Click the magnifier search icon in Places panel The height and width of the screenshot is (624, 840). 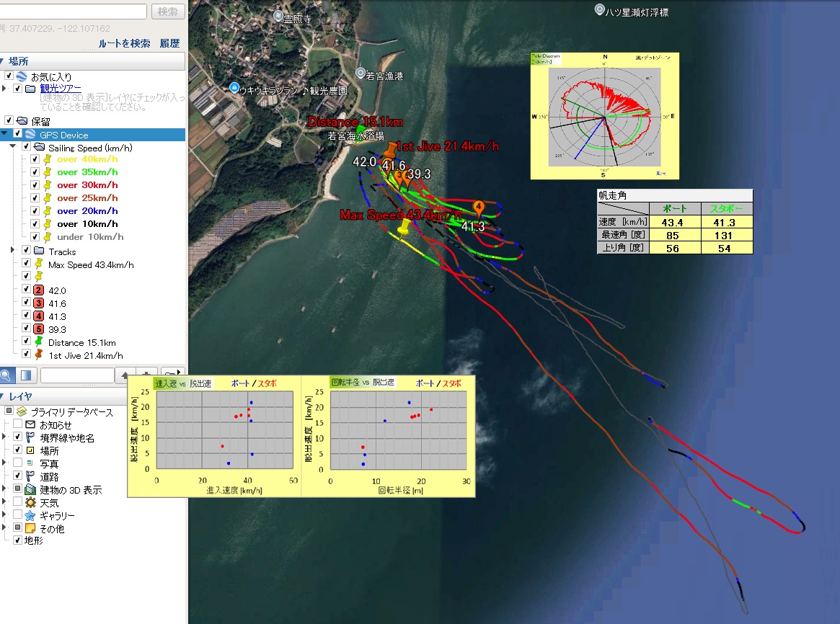click(x=6, y=375)
